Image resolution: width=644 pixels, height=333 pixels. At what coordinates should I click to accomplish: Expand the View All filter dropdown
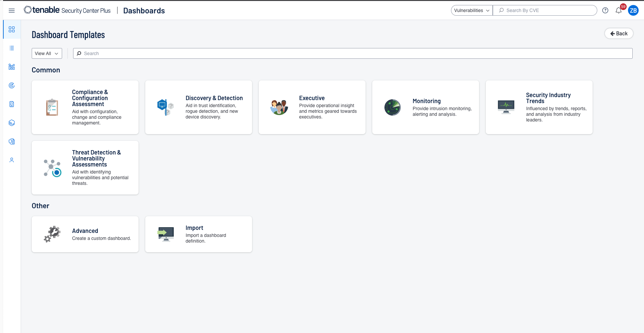point(47,53)
